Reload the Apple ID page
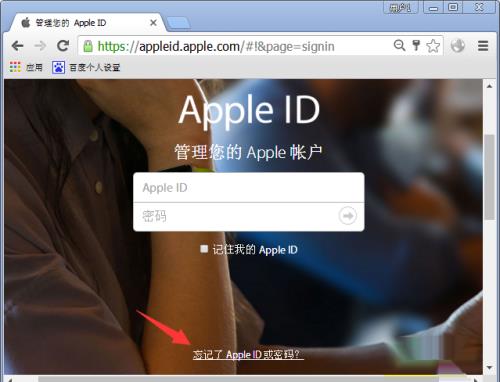This screenshot has height=382, width=500. [63, 46]
